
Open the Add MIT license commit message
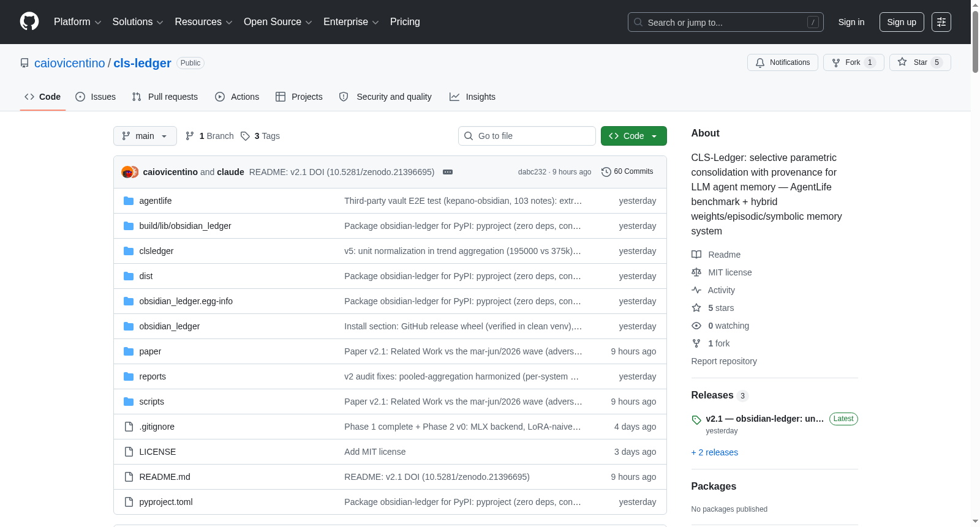coord(375,452)
